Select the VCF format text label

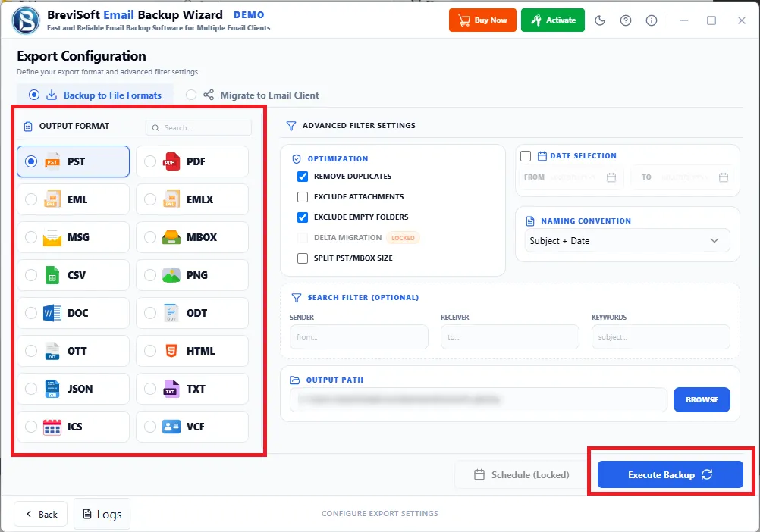196,427
